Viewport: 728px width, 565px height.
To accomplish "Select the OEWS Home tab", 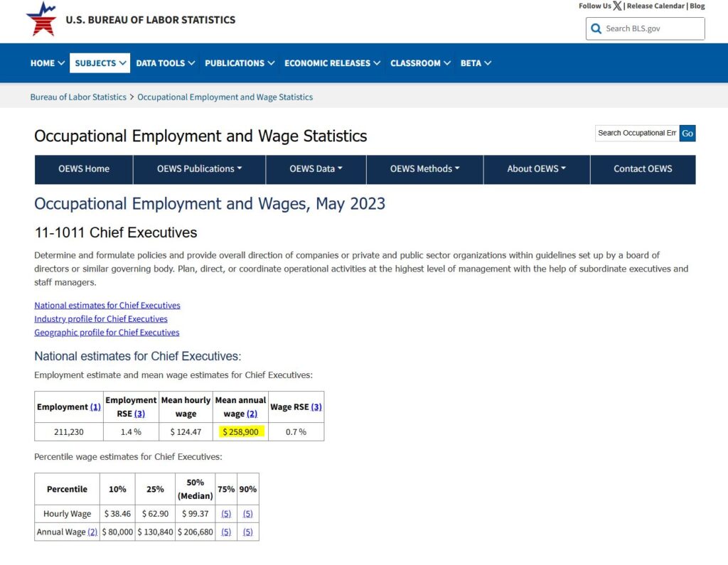I will tap(84, 169).
